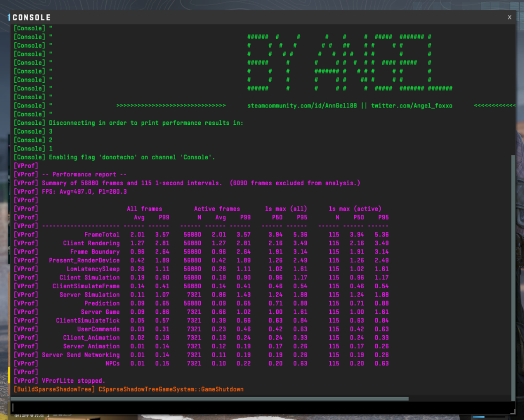Click the orange BuildSparseShadowTree log line
The image size is (524, 420).
[129, 389]
